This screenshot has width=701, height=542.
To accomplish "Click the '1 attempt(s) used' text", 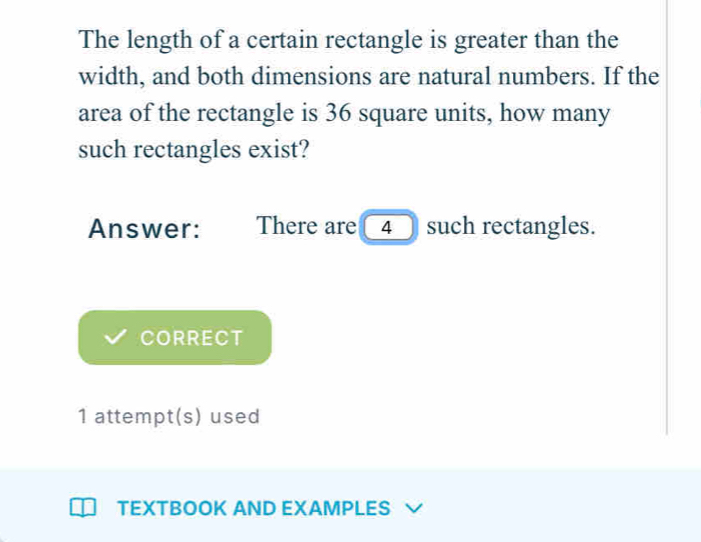I will (169, 416).
